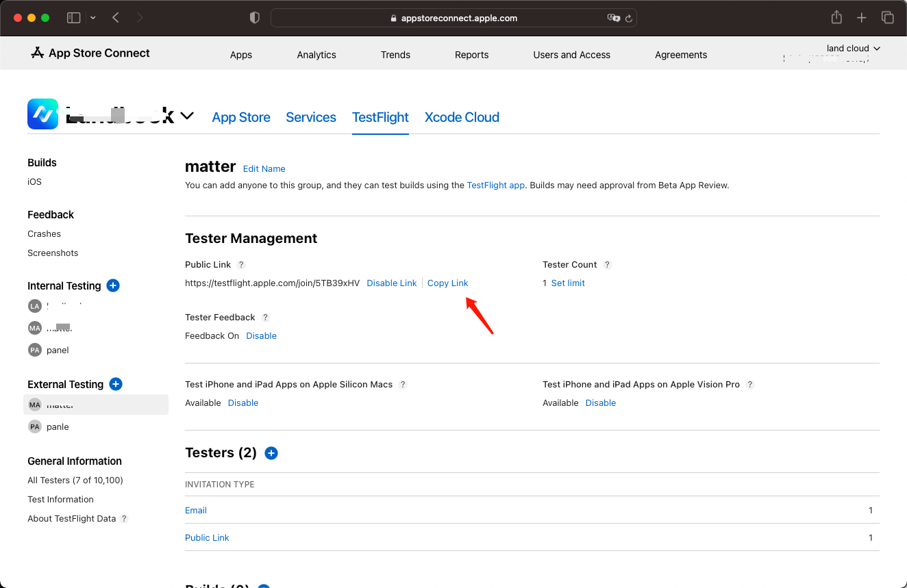Show Public Link help tooltip
This screenshot has height=588, width=907.
(241, 265)
